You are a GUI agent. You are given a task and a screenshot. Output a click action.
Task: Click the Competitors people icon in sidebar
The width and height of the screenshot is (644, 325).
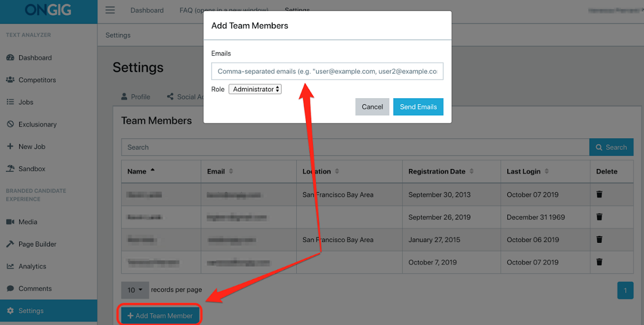coord(10,80)
